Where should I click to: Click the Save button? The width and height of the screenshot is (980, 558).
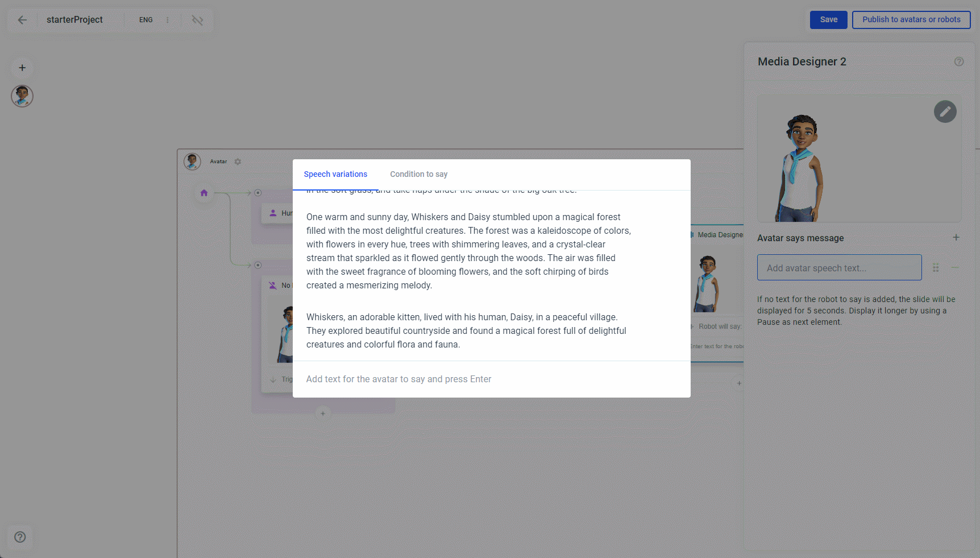click(x=828, y=19)
